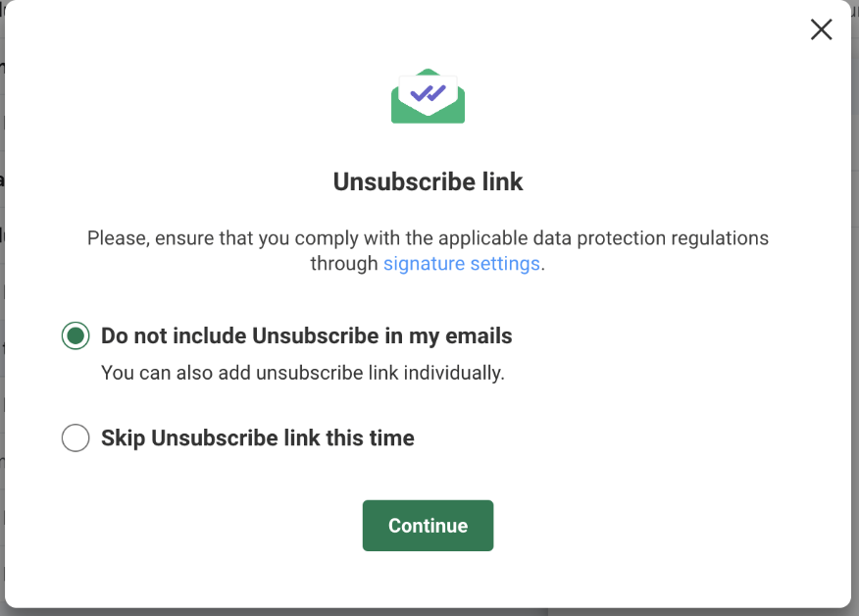Image resolution: width=859 pixels, height=616 pixels.
Task: Click the dimmed backdrop right of the dialog
Action: (855, 294)
